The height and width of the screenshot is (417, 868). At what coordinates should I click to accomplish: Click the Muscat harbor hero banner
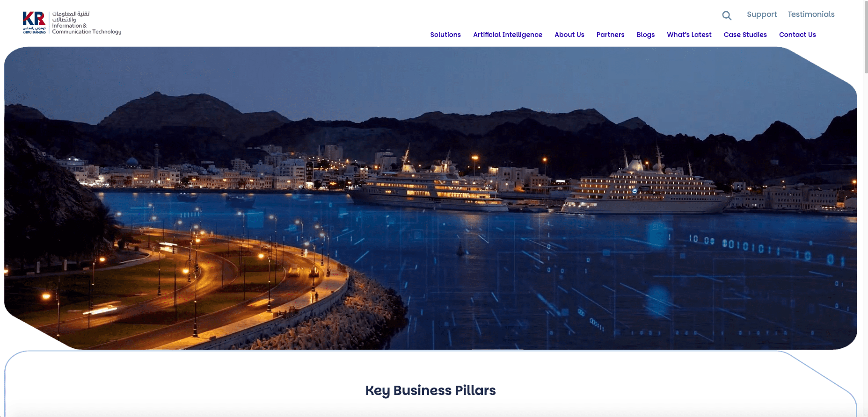(x=430, y=198)
